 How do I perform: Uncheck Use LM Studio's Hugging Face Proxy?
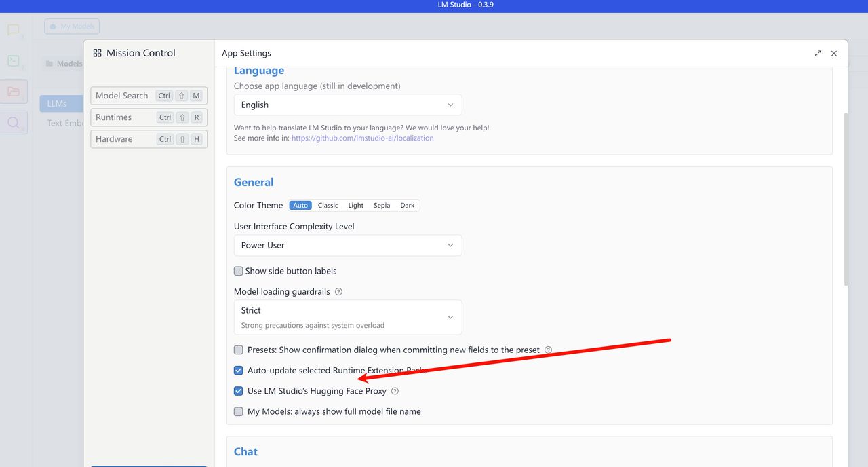pyautogui.click(x=238, y=391)
